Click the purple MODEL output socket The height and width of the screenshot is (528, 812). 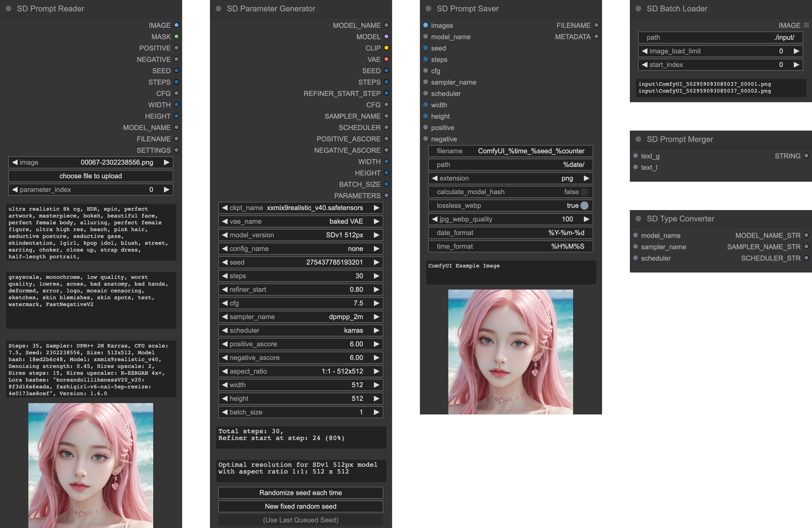386,37
